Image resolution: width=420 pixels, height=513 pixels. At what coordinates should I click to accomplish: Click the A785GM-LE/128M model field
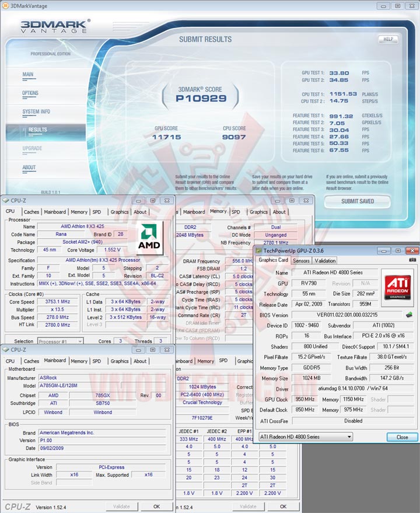pos(102,385)
